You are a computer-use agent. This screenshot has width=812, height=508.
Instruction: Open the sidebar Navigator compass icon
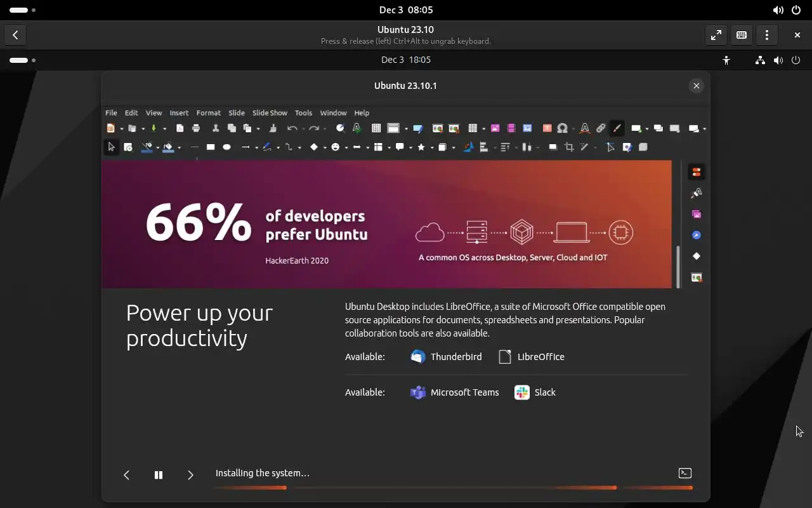point(697,236)
